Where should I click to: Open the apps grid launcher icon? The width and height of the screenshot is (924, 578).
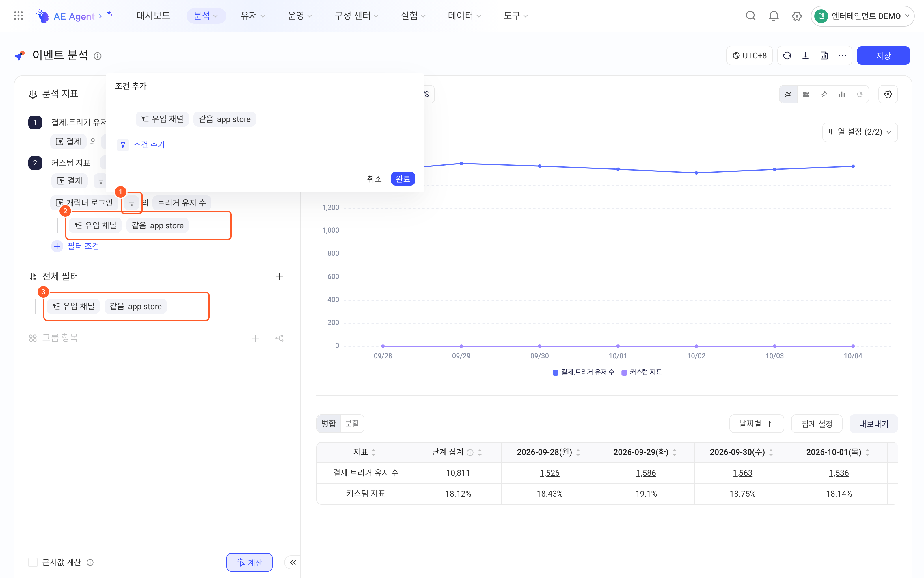click(18, 16)
